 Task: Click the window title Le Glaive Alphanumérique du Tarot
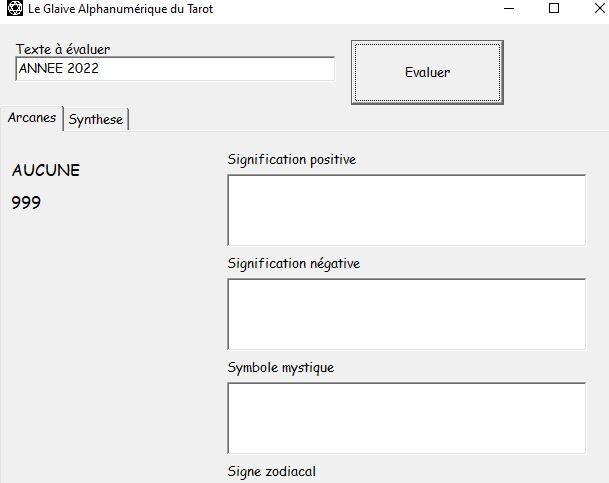point(120,9)
